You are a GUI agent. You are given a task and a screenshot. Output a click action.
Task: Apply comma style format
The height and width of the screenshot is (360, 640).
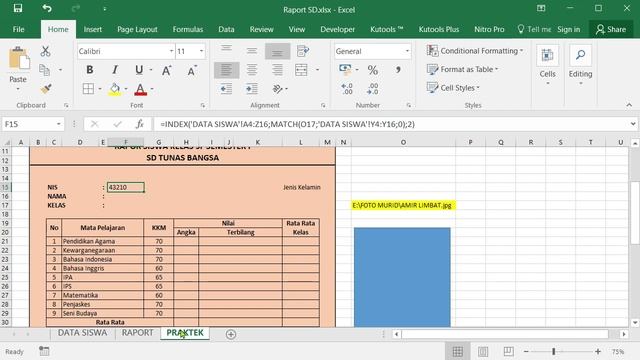(x=398, y=70)
